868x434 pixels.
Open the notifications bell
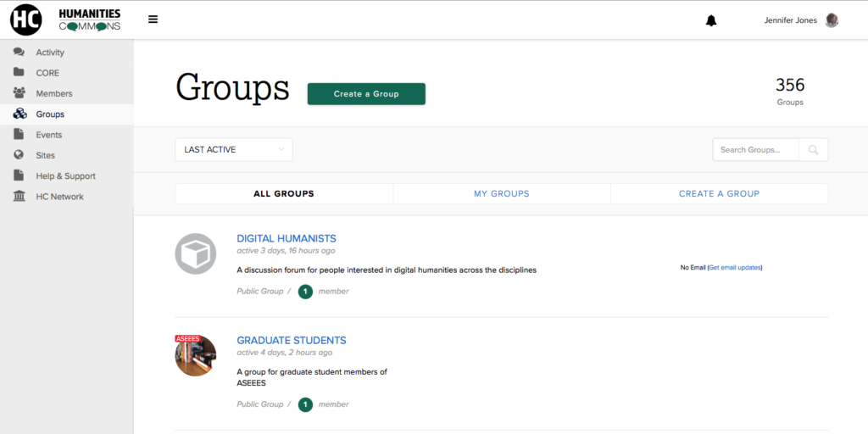click(711, 20)
